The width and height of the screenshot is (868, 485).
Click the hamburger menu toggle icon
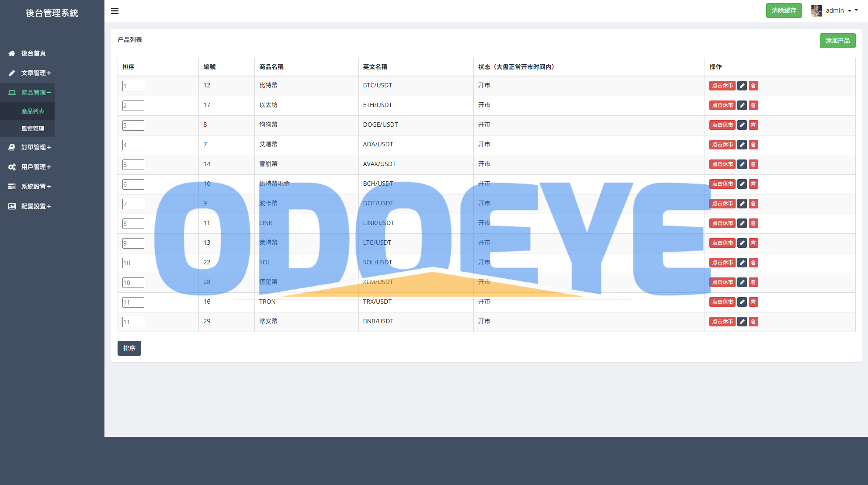[x=115, y=11]
